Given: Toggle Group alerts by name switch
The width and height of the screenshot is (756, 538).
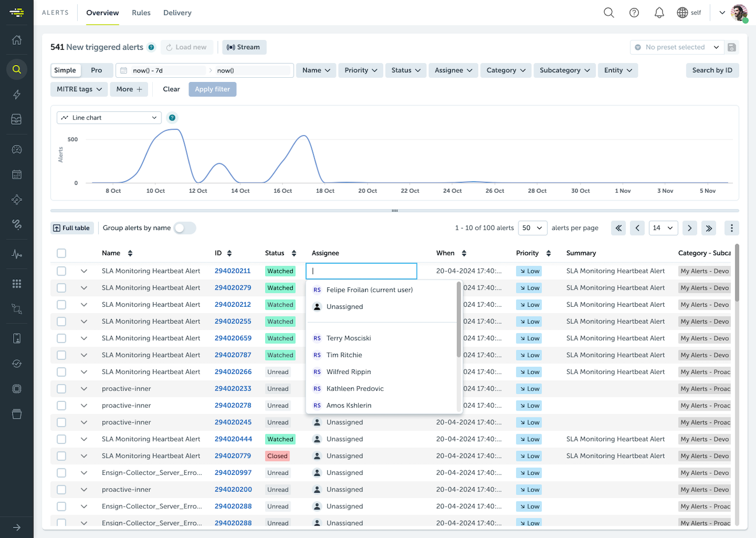Looking at the screenshot, I should click(184, 228).
